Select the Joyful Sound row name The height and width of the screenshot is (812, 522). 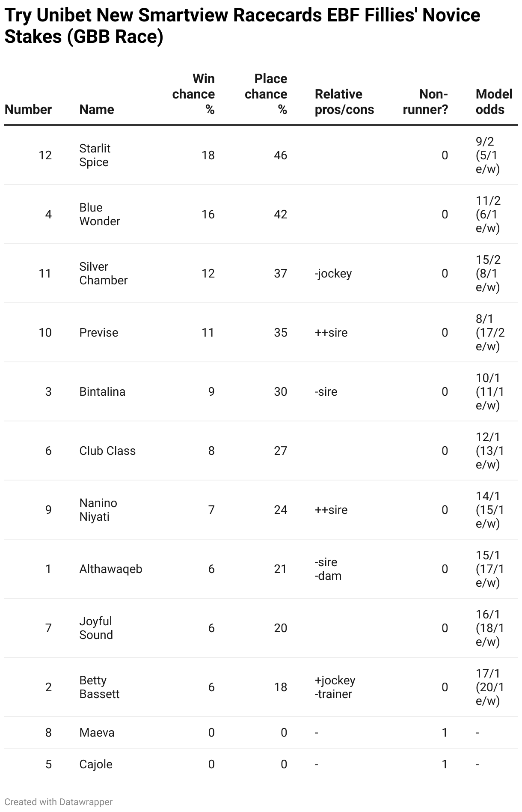tap(96, 628)
